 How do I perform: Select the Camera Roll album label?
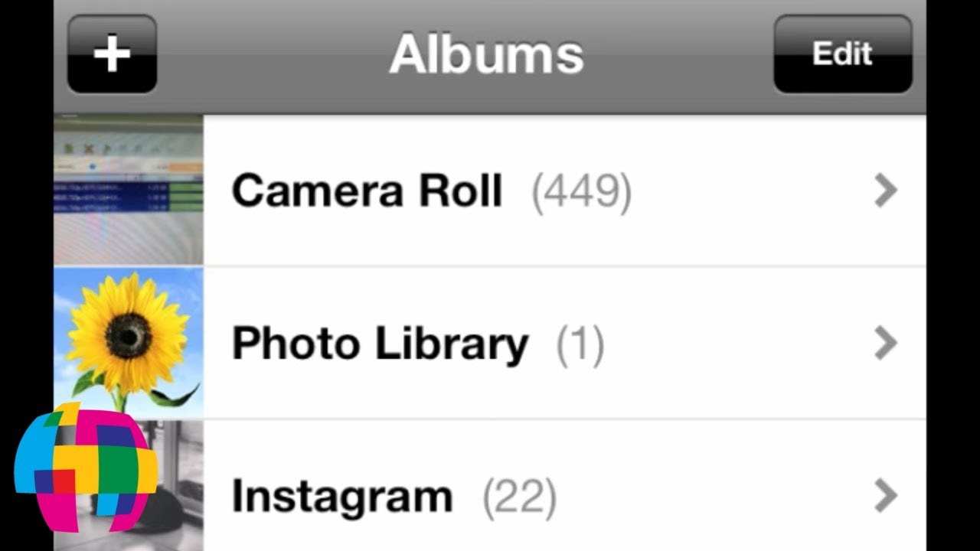[x=367, y=190]
